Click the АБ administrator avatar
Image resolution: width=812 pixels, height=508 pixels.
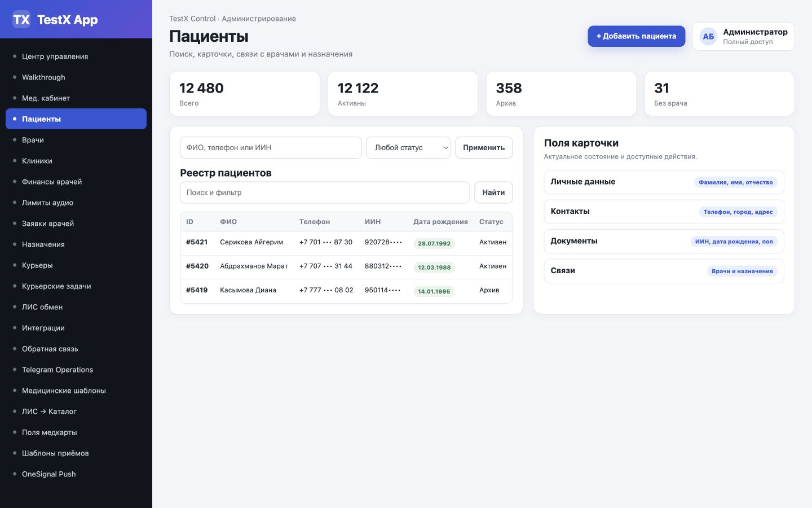coord(708,37)
